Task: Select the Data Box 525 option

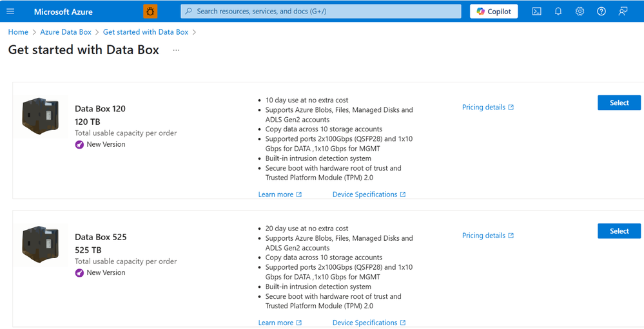Action: pyautogui.click(x=619, y=231)
